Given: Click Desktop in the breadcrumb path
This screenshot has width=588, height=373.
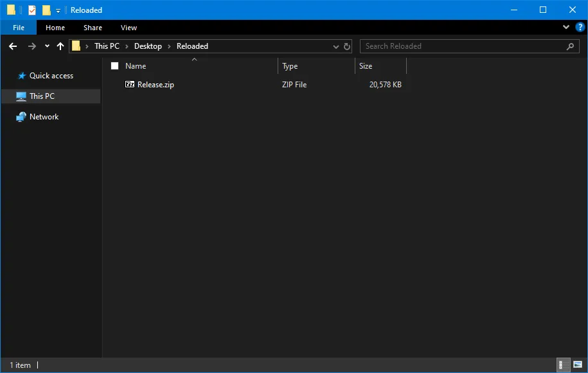Looking at the screenshot, I should 148,46.
